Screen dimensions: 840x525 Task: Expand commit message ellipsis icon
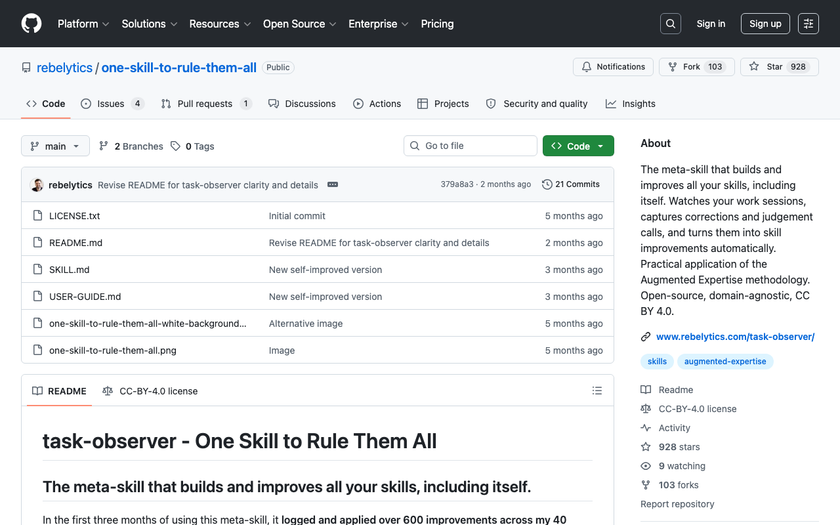(333, 184)
